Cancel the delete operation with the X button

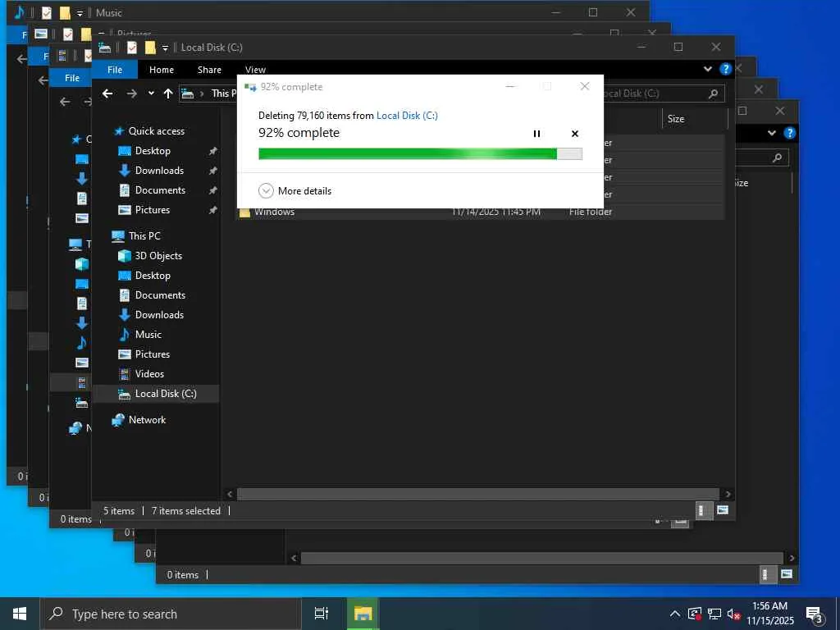(x=575, y=134)
